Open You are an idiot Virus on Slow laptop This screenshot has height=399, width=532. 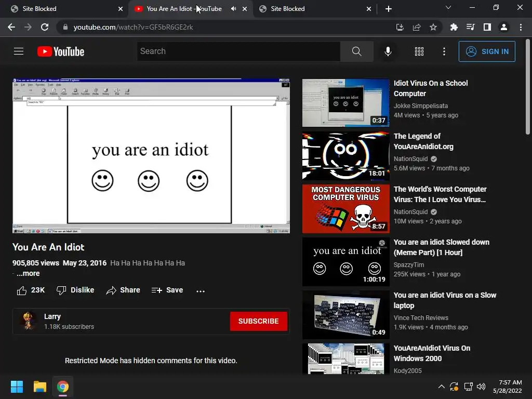coord(445,300)
